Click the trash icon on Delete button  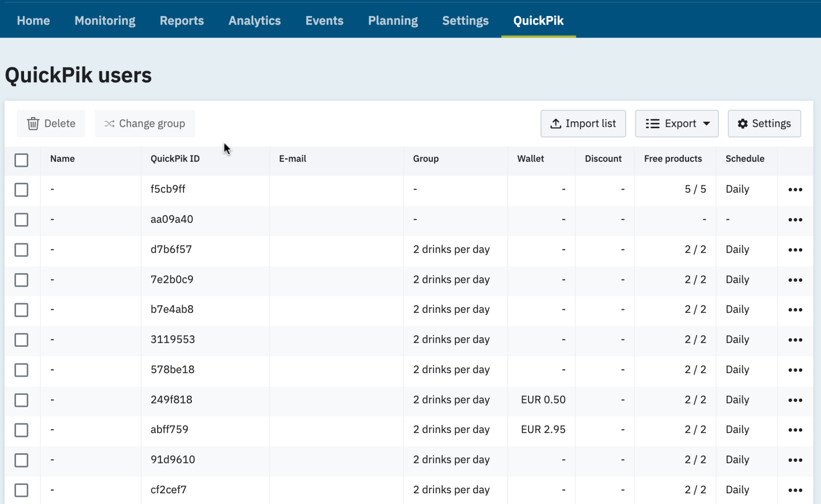coord(33,123)
